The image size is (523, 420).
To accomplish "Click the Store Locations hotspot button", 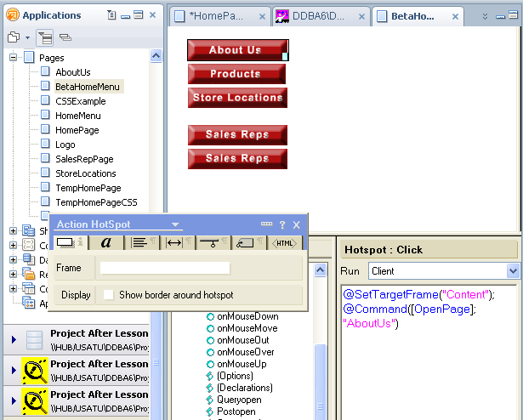I will [237, 98].
